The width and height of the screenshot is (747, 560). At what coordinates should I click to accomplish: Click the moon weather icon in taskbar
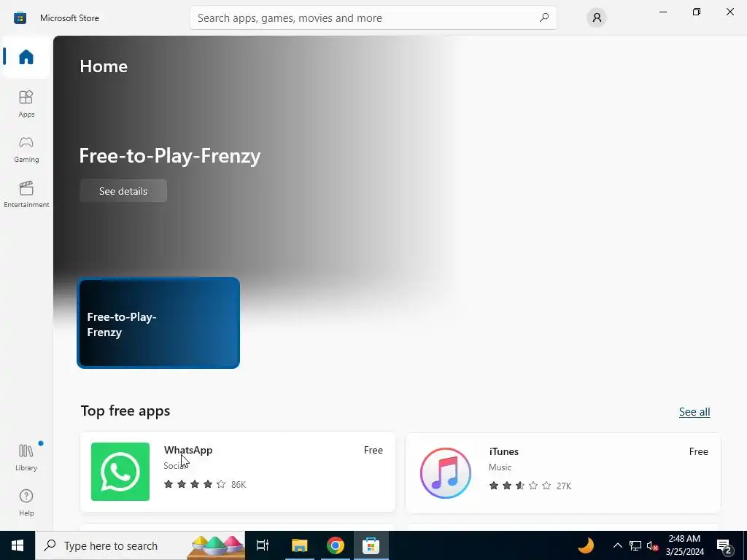586,545
